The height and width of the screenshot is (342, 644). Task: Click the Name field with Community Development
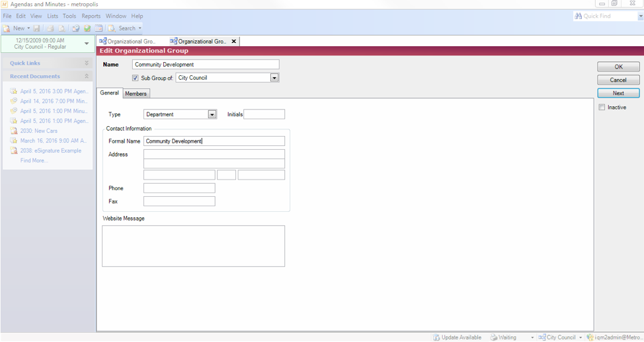[x=206, y=65]
